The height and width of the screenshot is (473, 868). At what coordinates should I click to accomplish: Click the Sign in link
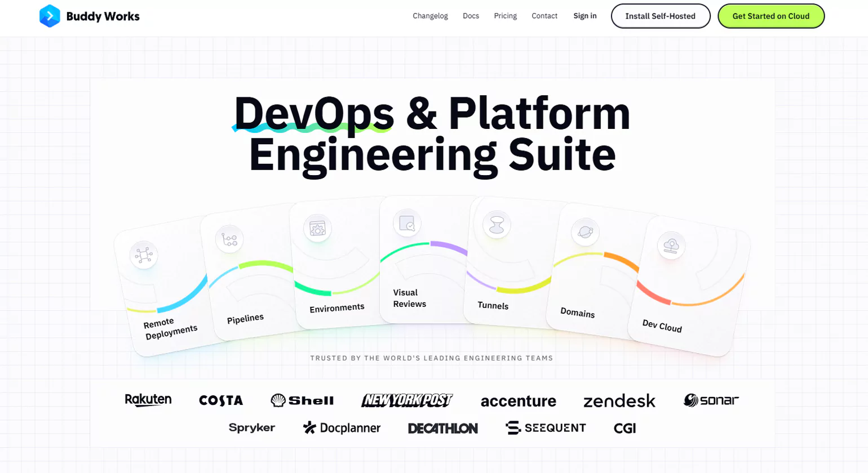click(x=584, y=16)
